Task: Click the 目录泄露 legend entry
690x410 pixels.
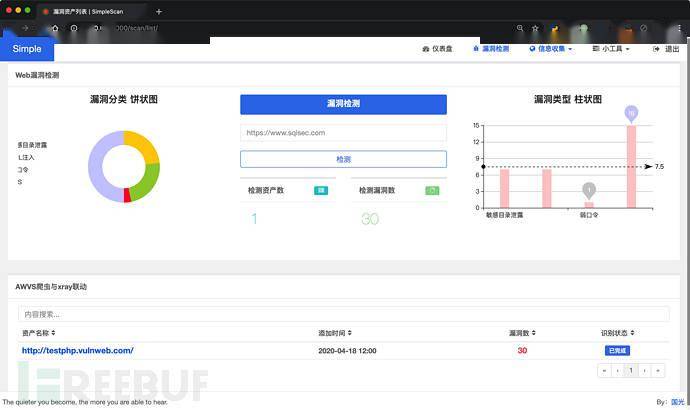Action: point(32,145)
